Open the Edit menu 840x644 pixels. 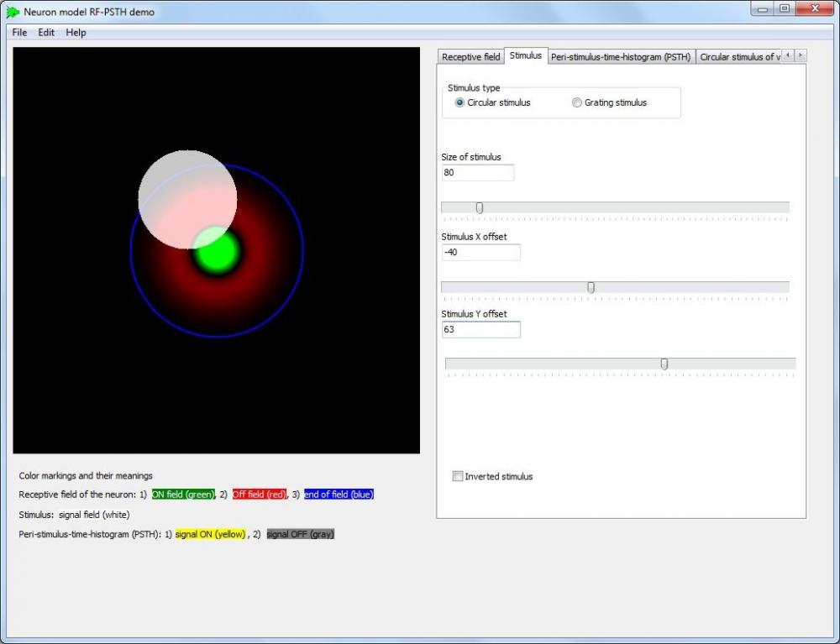tap(46, 32)
